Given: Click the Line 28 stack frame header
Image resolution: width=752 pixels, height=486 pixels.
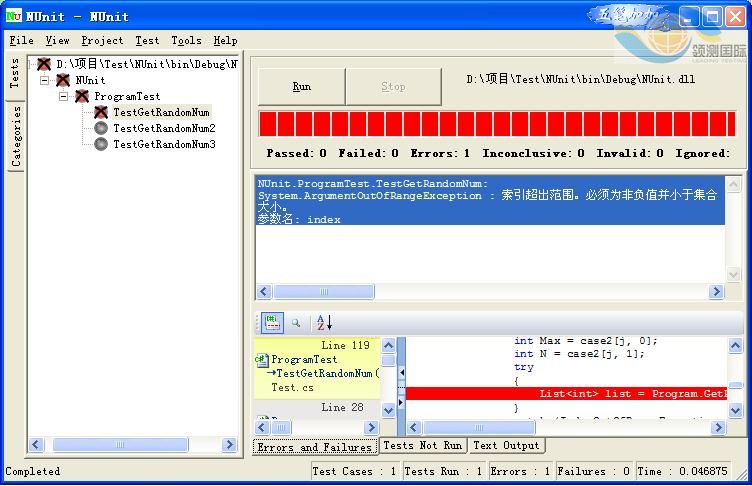Looking at the screenshot, I should click(x=342, y=407).
